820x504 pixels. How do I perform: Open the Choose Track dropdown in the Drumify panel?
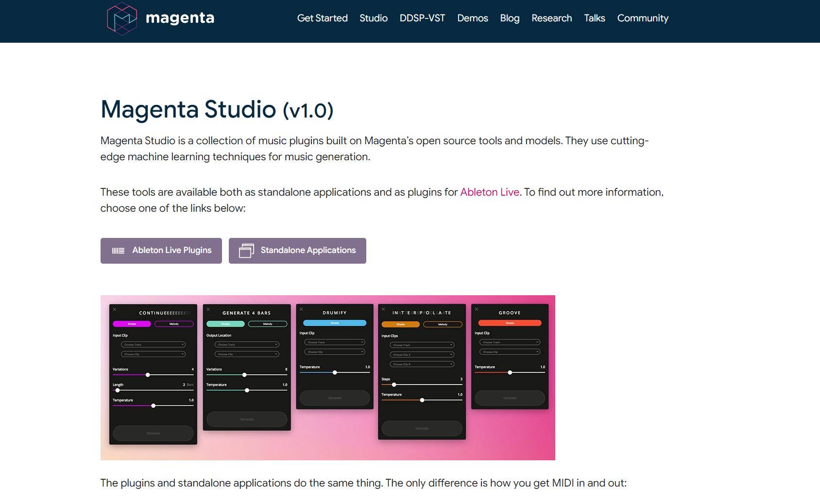tap(335, 342)
